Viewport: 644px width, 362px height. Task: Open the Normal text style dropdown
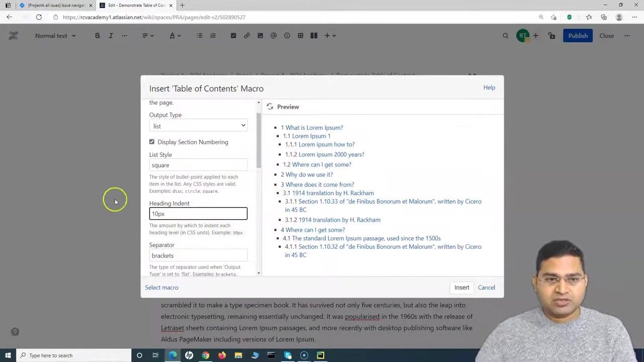[x=55, y=36]
